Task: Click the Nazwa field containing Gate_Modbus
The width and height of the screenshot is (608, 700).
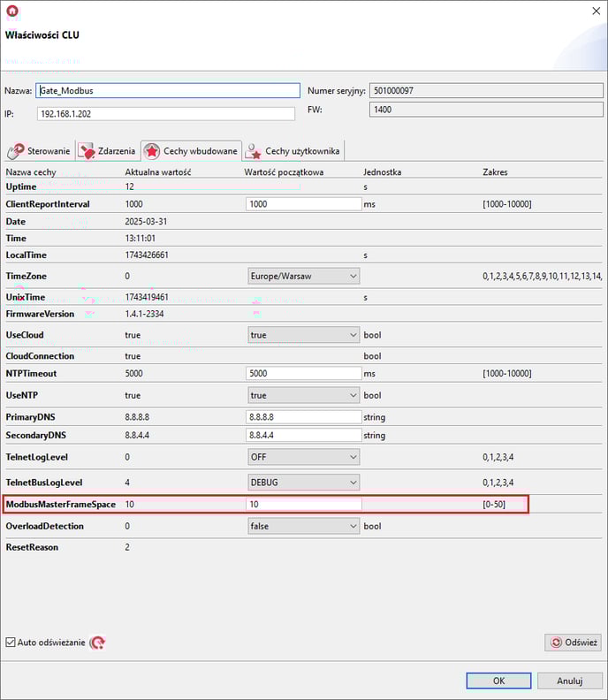Action: tap(168, 91)
